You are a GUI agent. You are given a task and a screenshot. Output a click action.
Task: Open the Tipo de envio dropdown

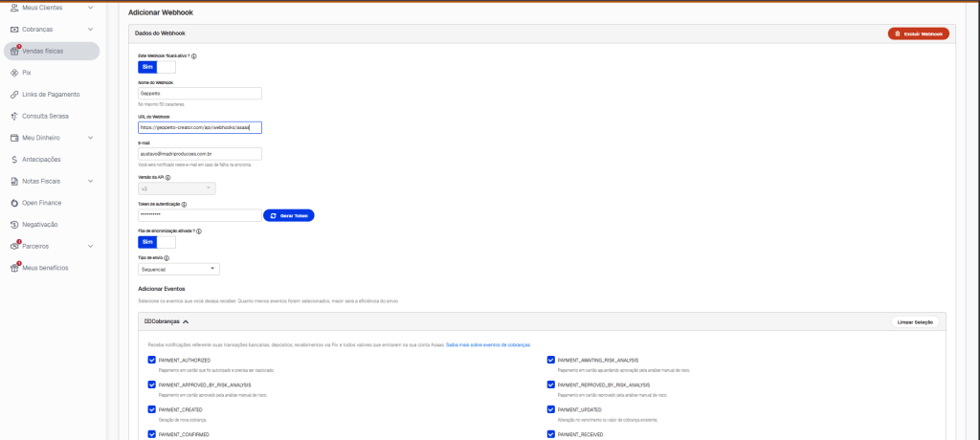(x=179, y=269)
